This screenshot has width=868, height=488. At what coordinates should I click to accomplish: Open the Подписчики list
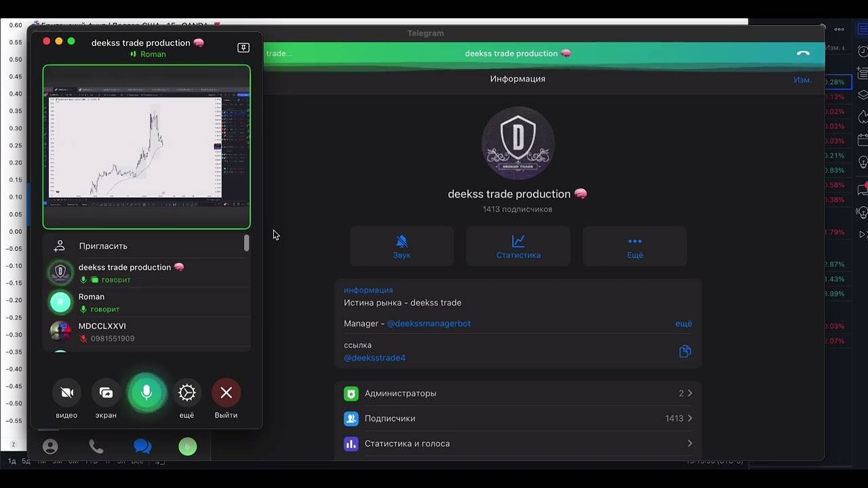518,418
